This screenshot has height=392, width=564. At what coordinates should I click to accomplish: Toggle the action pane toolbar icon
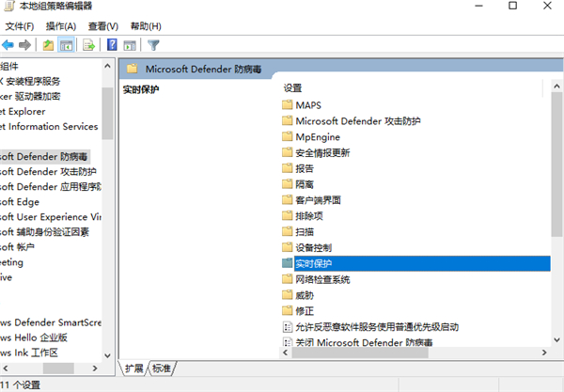coord(130,44)
